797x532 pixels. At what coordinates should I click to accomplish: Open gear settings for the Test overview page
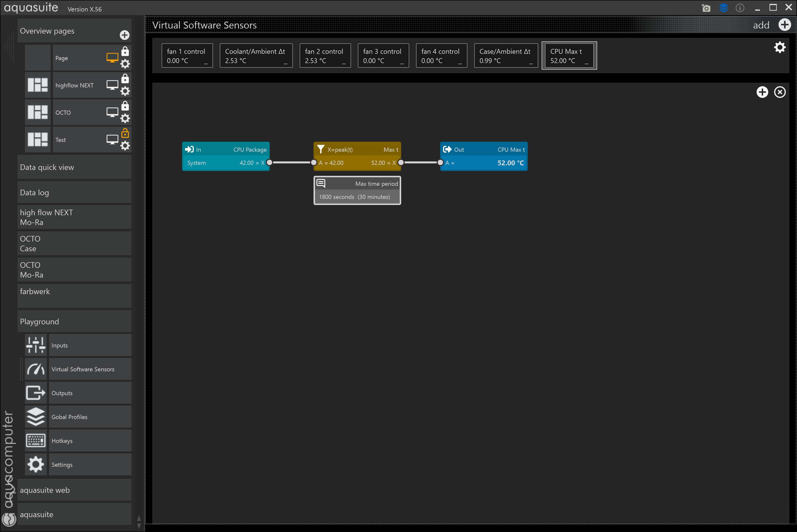click(x=125, y=146)
